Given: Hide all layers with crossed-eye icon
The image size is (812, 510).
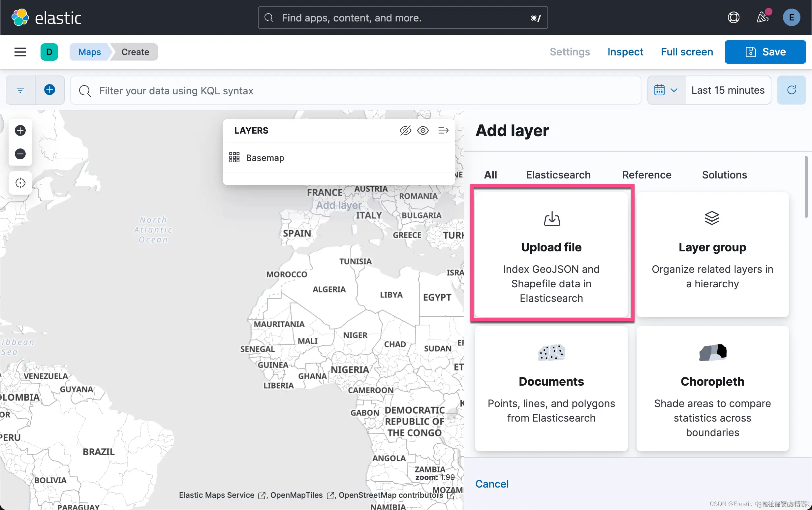Looking at the screenshot, I should pos(405,131).
